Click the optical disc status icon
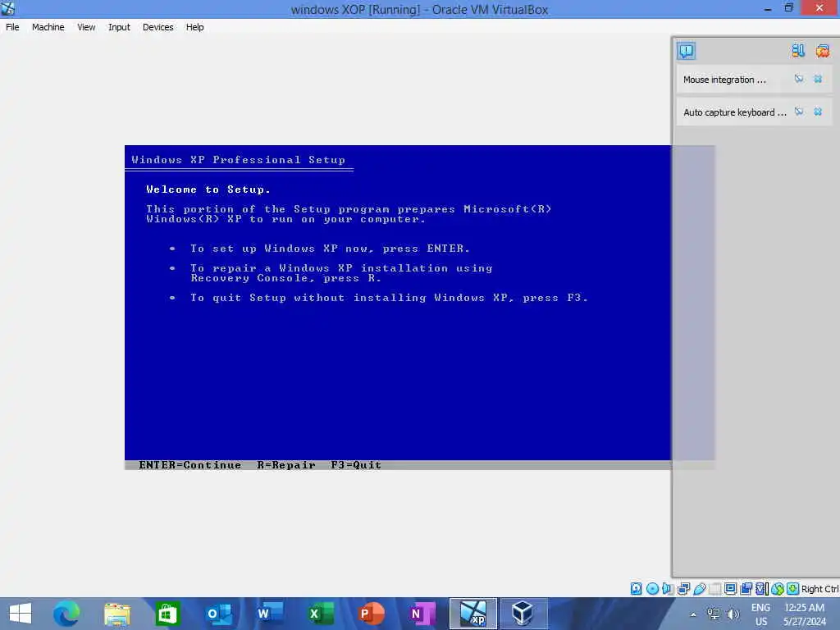 652,589
